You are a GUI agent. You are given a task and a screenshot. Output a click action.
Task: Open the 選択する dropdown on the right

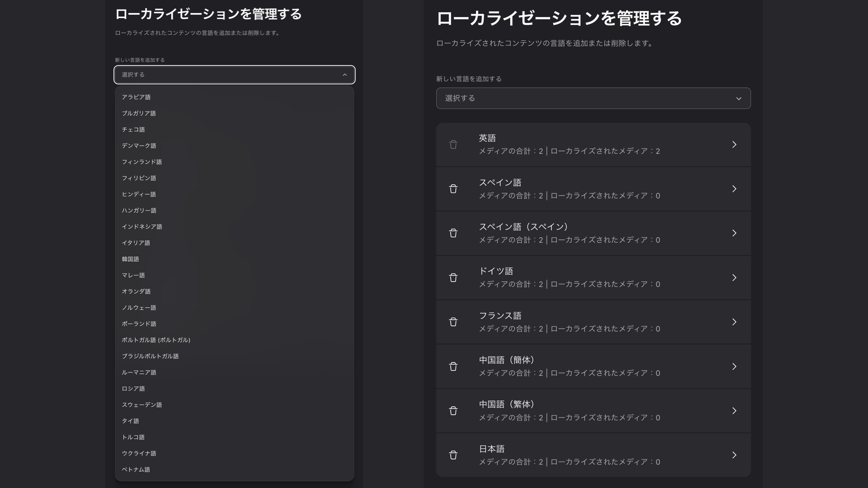pyautogui.click(x=593, y=98)
